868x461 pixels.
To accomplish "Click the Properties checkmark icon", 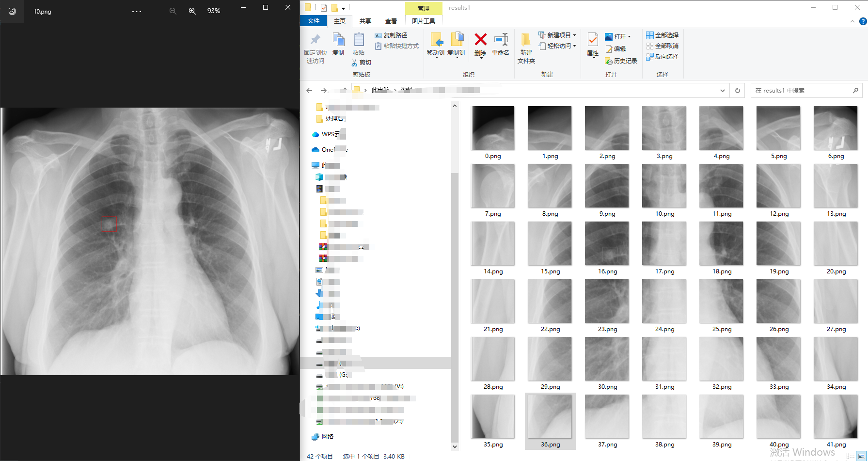I will coord(593,40).
